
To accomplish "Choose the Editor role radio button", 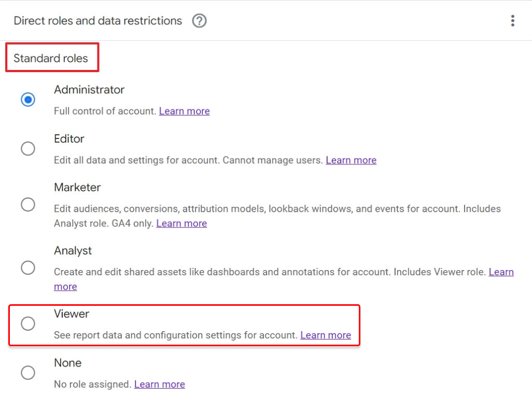I will (x=28, y=149).
